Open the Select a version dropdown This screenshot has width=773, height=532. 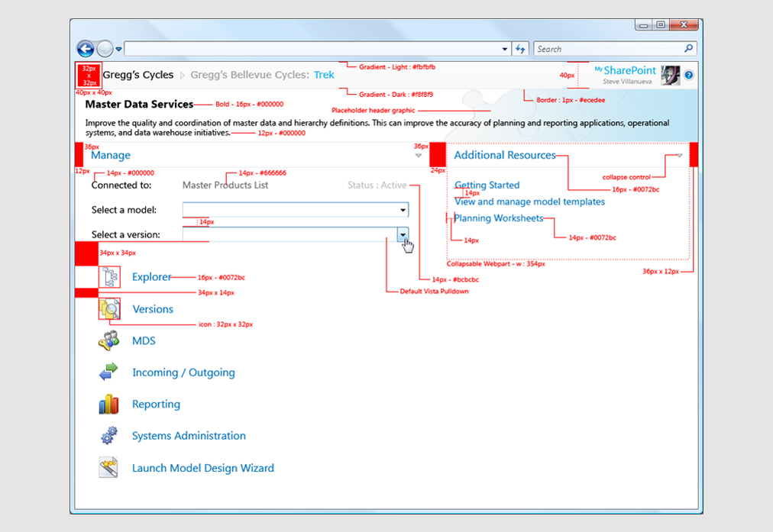coord(403,234)
